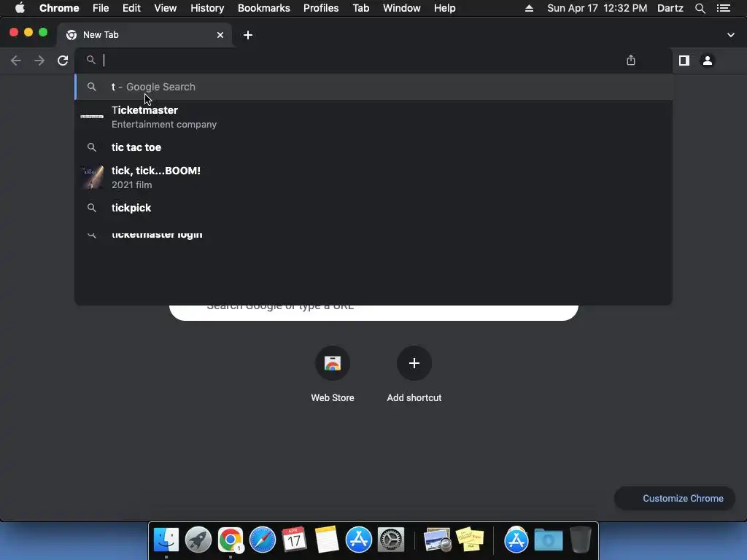Open Safari from the Dock

click(263, 540)
